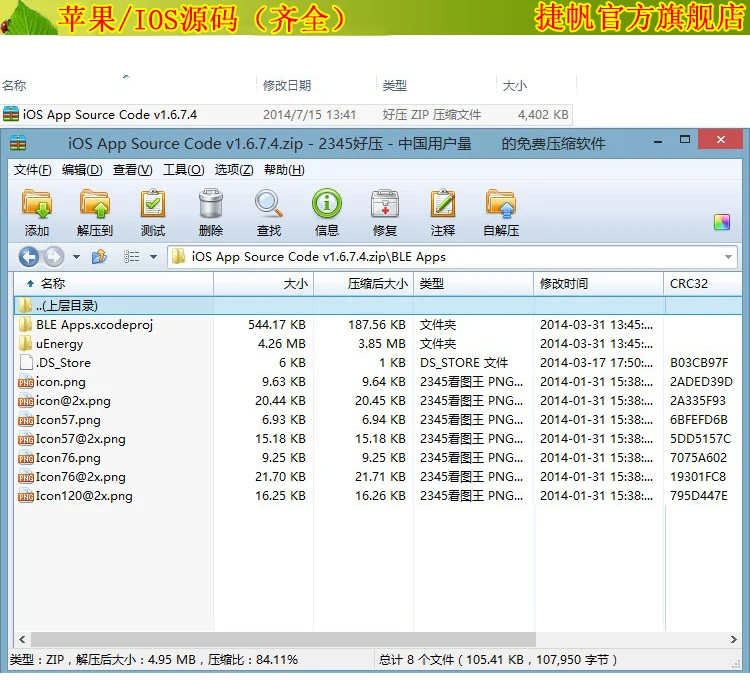Click the folder icon beside uEnergy
Image resolution: width=750 pixels, height=680 pixels.
coord(25,343)
